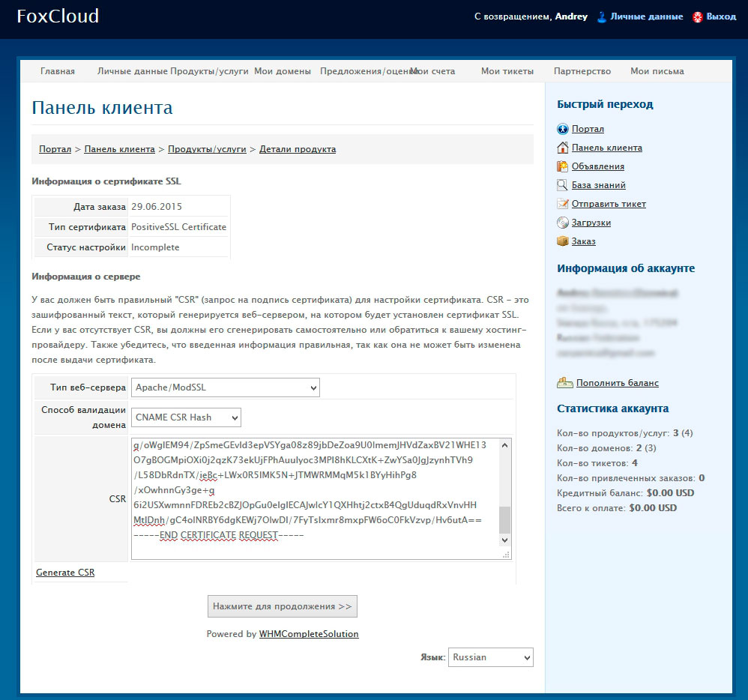Image resolution: width=748 pixels, height=700 pixels.
Task: Open Партнерство in the navigation bar
Action: [582, 71]
